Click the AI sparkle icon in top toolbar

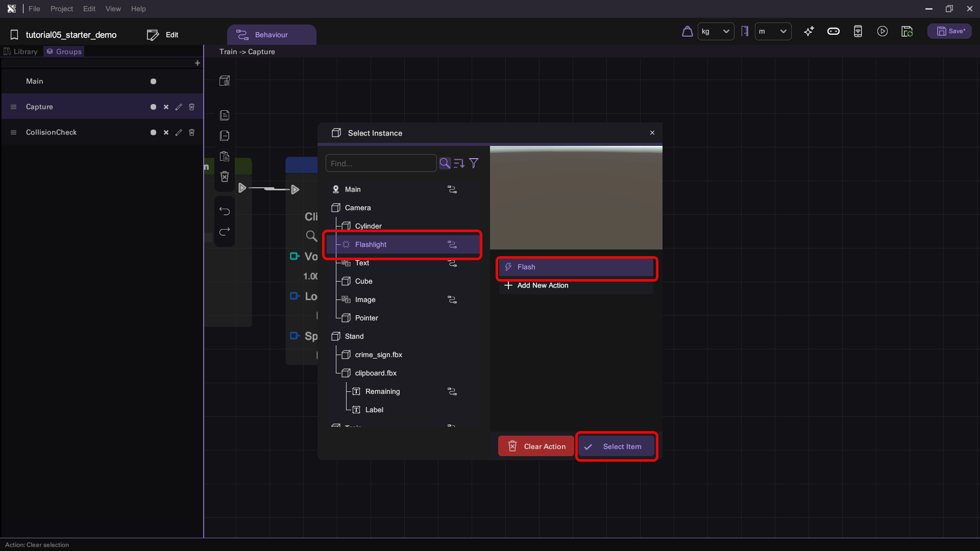coord(809,31)
